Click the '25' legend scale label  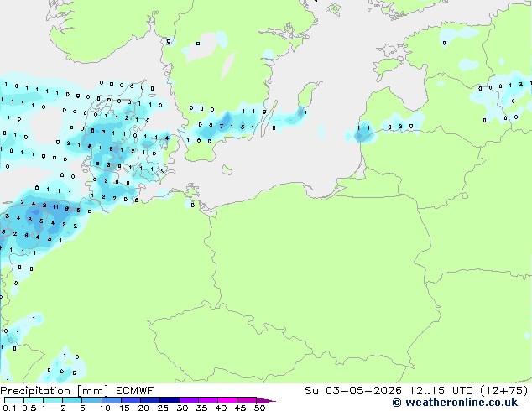(x=163, y=408)
